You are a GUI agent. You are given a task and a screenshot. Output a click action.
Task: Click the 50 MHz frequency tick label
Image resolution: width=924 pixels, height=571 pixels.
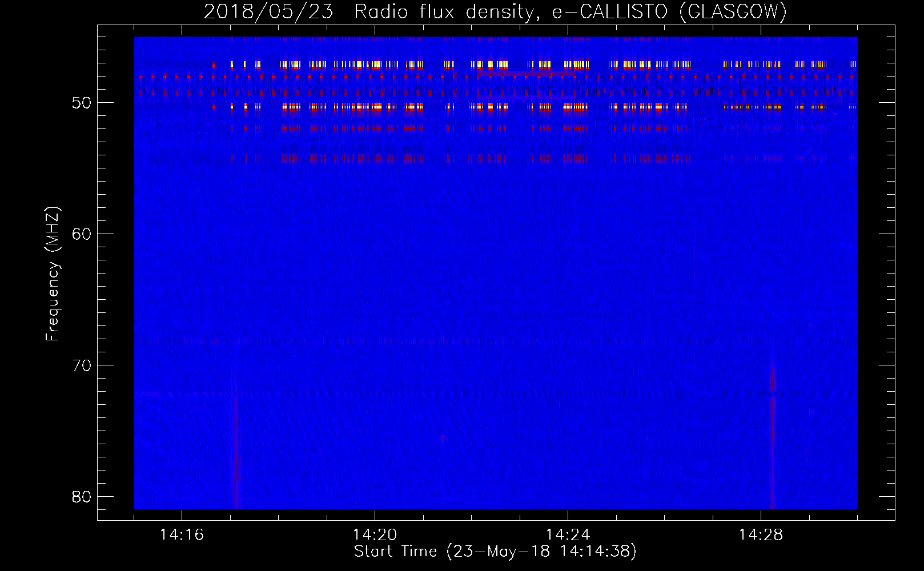(x=82, y=103)
